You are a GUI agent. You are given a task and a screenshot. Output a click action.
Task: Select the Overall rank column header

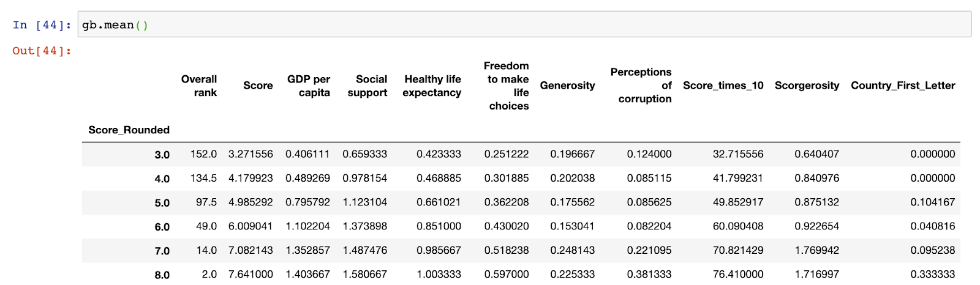pos(199,86)
